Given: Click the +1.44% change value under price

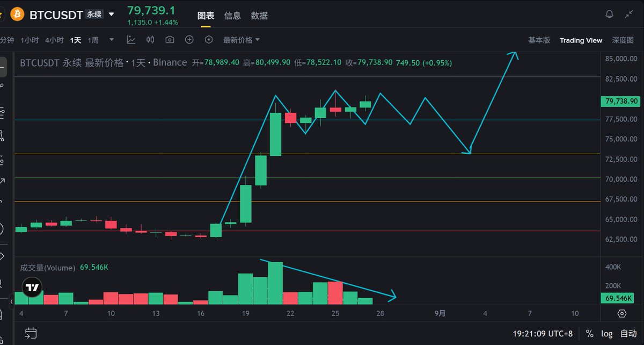Looking at the screenshot, I should coord(166,23).
